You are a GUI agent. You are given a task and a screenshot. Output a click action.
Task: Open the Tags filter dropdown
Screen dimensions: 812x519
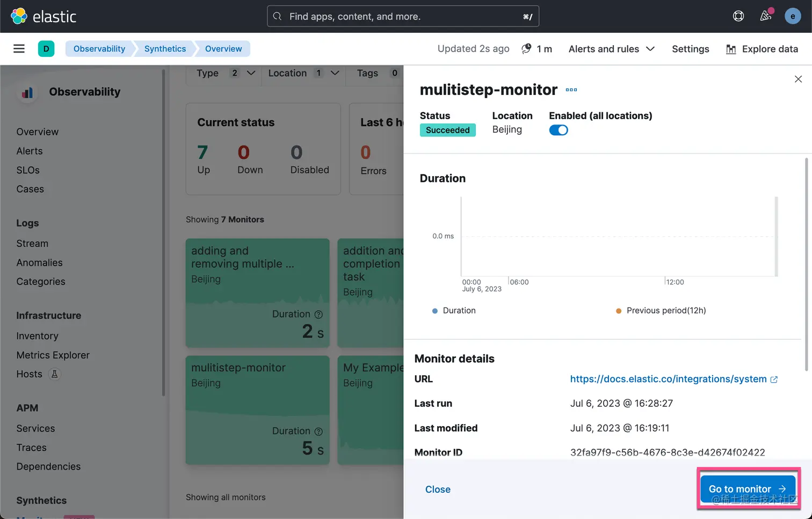point(378,74)
